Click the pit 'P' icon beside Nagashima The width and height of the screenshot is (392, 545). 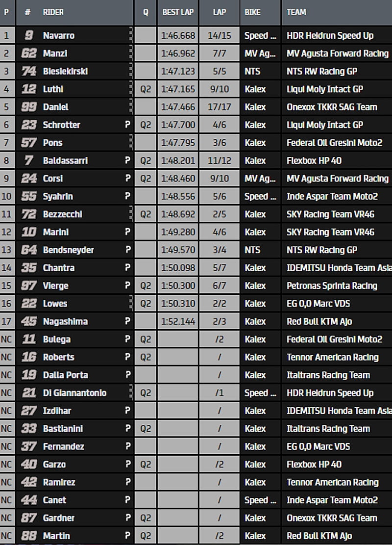128,321
